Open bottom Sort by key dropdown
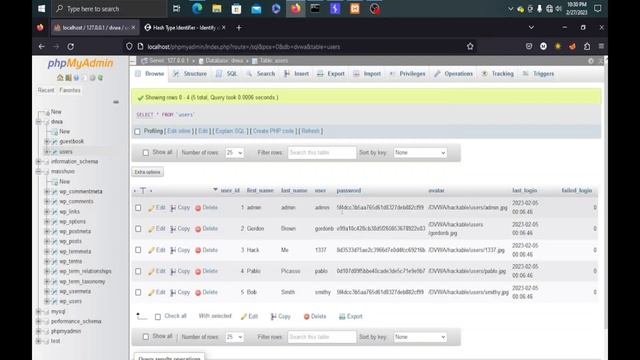Image resolution: width=640 pixels, height=360 pixels. 420,337
